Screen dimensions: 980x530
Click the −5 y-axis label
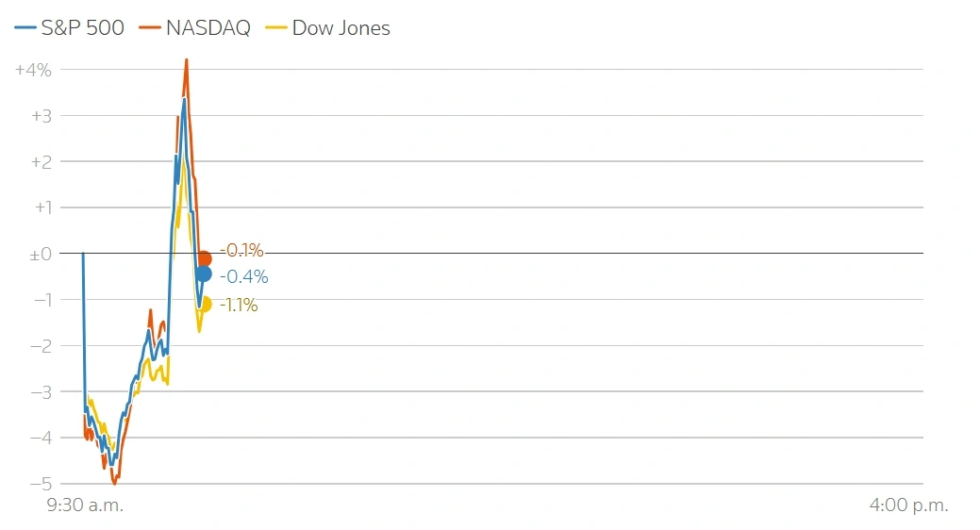tap(39, 484)
